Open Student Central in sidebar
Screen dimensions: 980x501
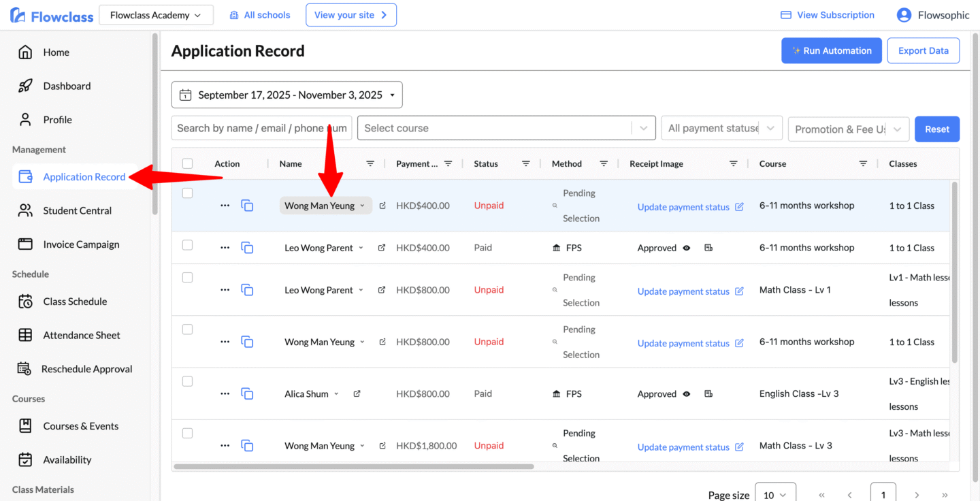(x=77, y=211)
